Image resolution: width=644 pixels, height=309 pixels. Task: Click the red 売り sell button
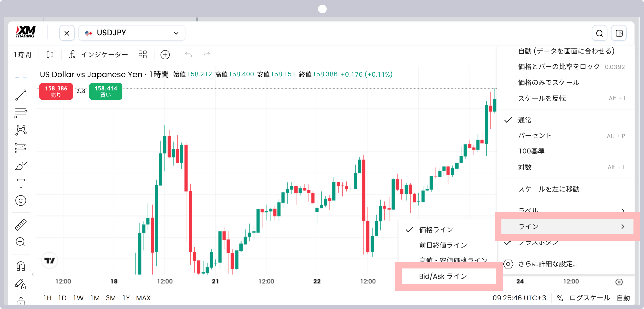coord(56,91)
